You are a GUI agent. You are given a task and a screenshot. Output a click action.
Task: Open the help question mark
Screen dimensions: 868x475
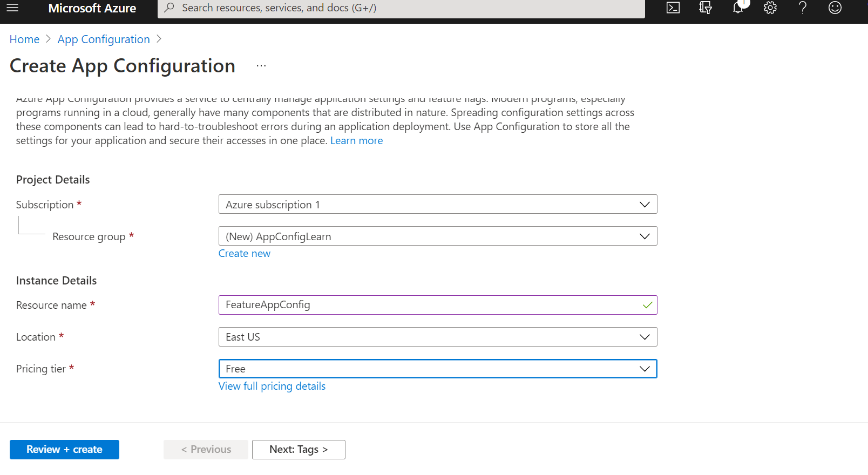(803, 8)
